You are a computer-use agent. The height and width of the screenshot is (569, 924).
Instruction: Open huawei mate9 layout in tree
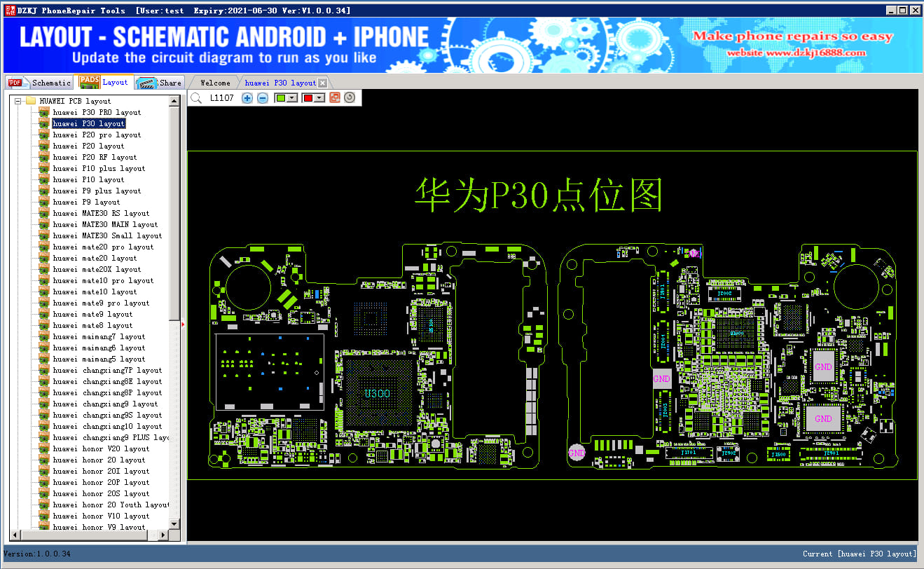(92, 314)
